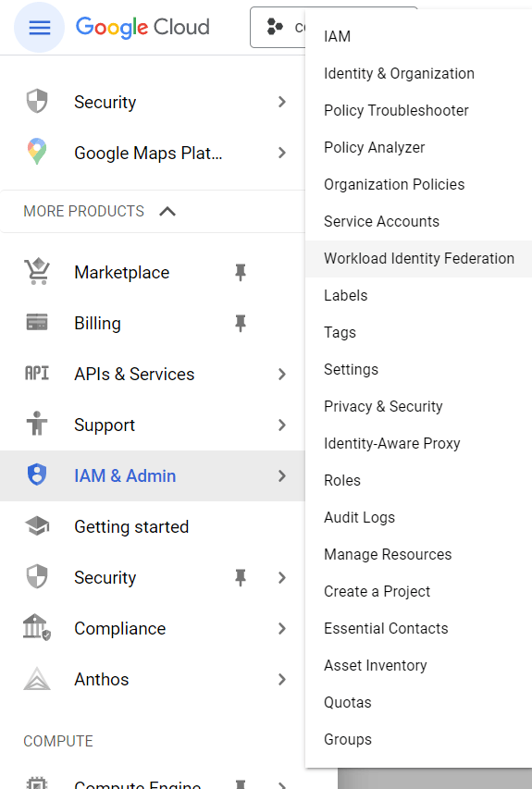Screen dimensions: 532x789
Task: Open Roles in IAM submenu
Action: [x=342, y=480]
